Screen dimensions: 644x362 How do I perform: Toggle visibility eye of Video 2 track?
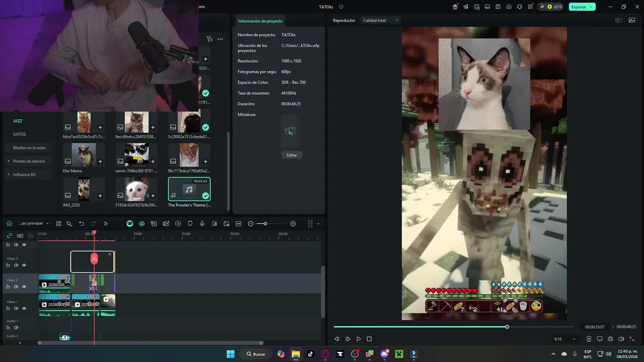point(24,287)
